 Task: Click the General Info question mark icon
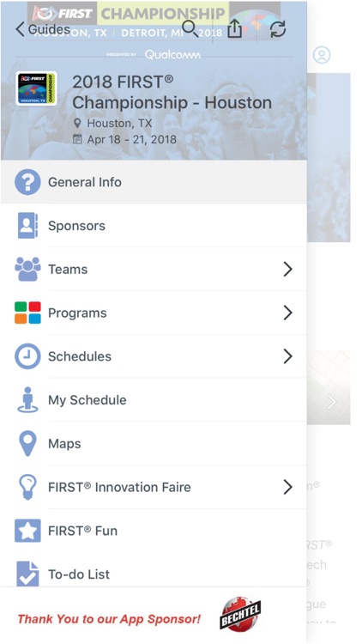(27, 182)
